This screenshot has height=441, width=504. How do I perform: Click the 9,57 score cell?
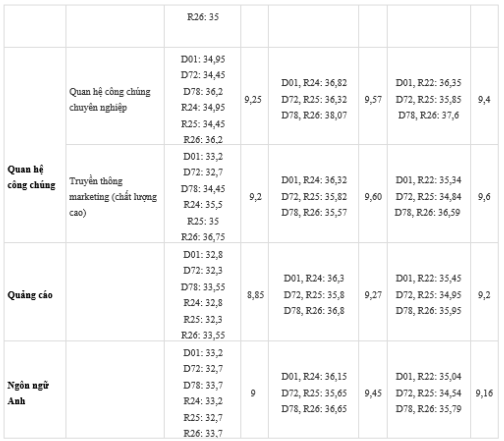(373, 100)
